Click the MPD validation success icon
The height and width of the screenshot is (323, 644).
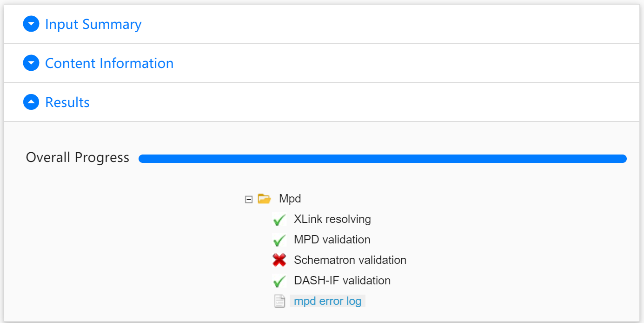279,240
